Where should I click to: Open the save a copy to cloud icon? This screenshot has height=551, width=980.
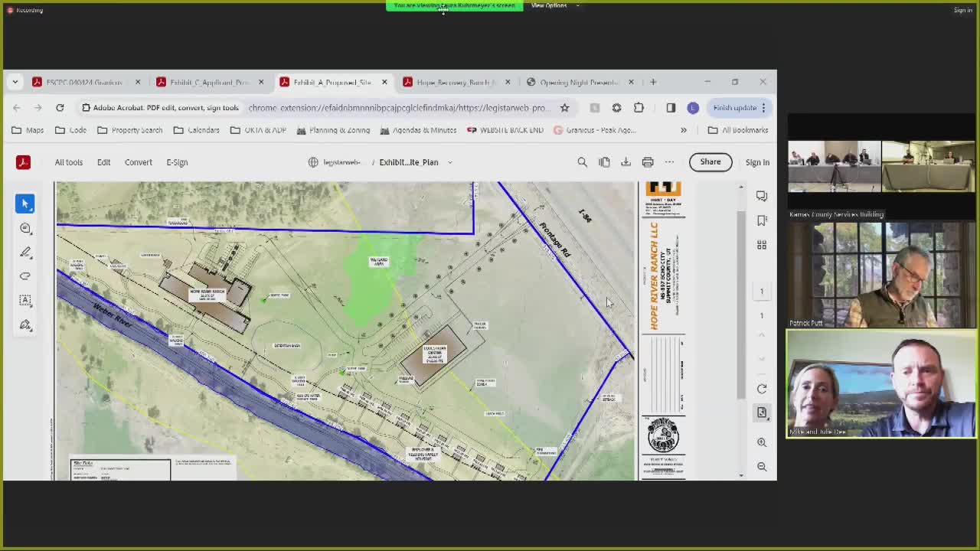[x=604, y=162]
